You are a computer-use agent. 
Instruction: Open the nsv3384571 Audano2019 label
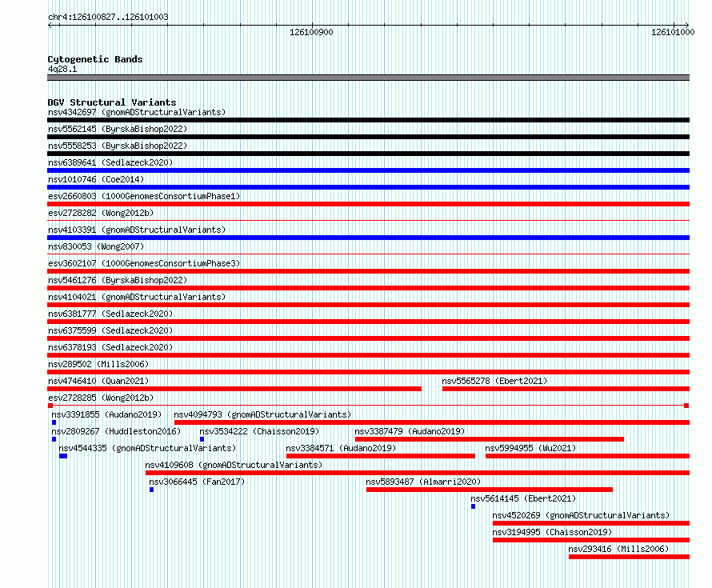pyautogui.click(x=341, y=448)
